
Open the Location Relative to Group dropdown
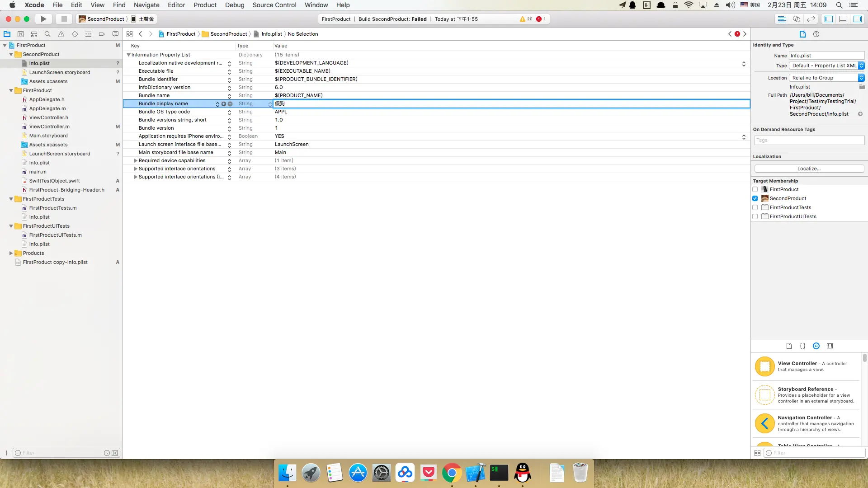826,78
